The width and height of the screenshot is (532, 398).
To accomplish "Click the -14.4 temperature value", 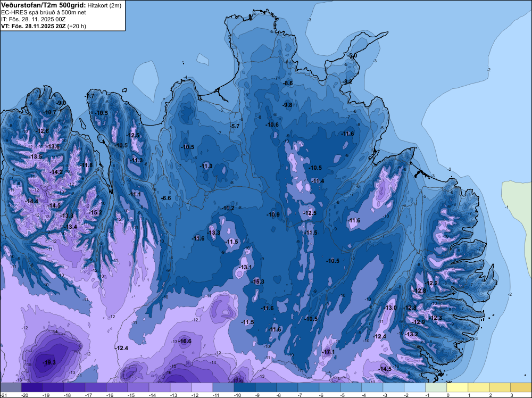I will tap(31, 201).
